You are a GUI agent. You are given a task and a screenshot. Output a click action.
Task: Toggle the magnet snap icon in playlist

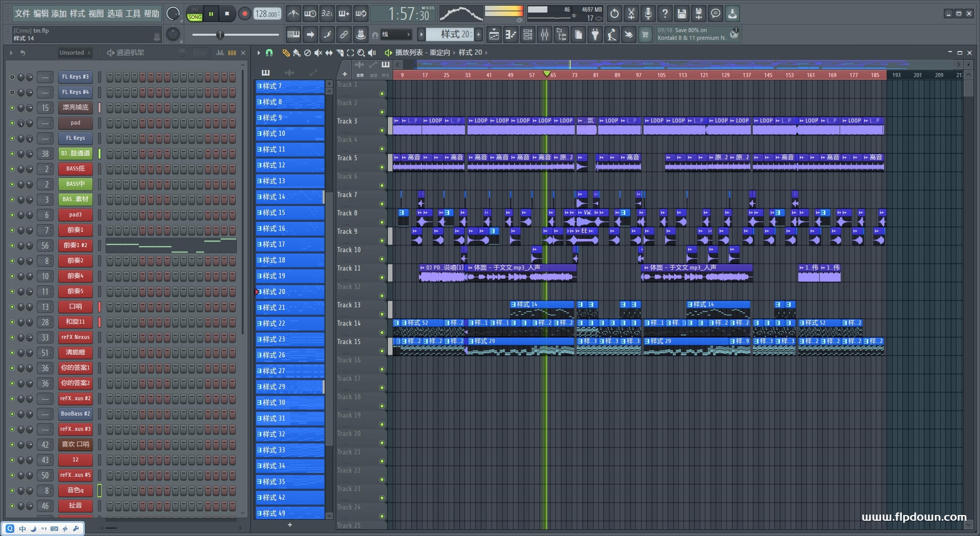tap(269, 53)
